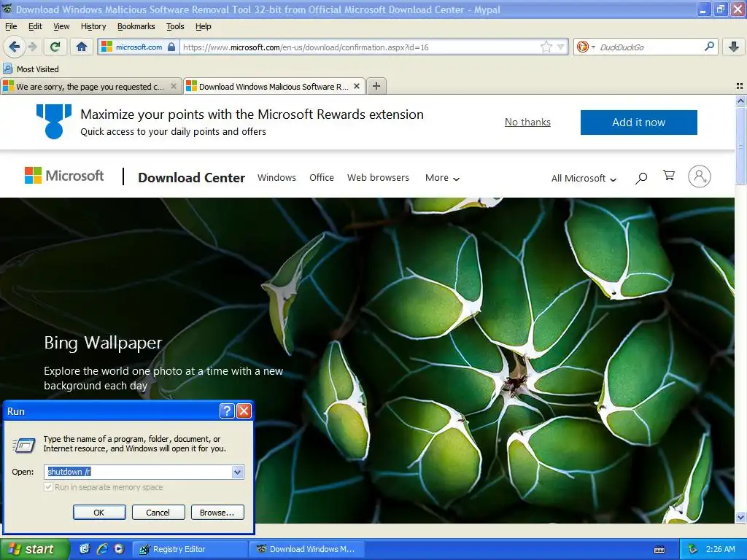This screenshot has width=747, height=560.
Task: Click the page scrollbar down arrow
Action: (740, 518)
